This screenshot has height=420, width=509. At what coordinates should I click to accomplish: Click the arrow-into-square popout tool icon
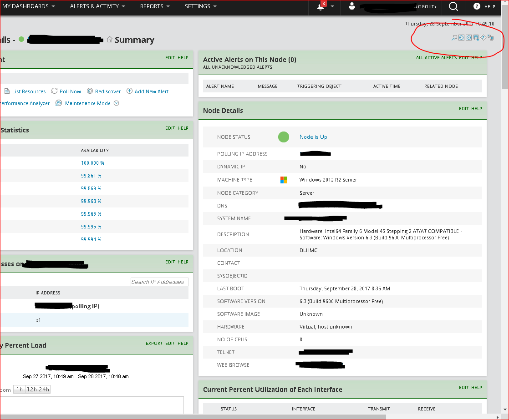454,38
